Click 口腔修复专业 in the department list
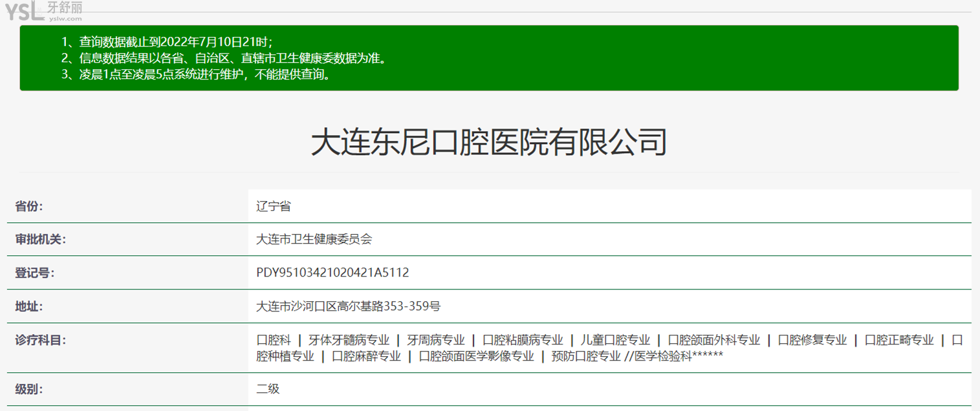The image size is (980, 411). point(812,340)
